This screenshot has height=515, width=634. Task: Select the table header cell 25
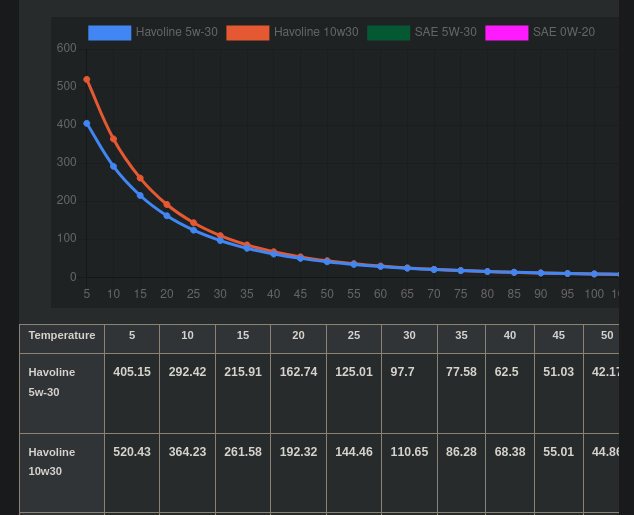pyautogui.click(x=354, y=339)
